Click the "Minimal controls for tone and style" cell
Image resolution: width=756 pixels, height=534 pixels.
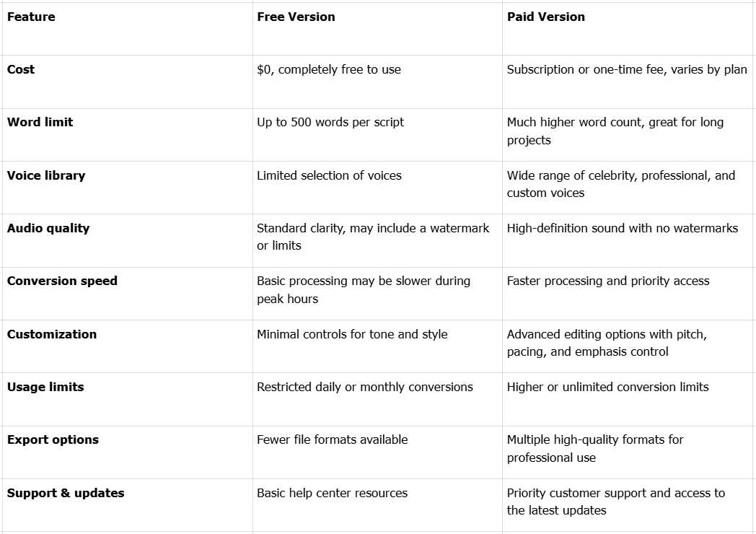352,334
